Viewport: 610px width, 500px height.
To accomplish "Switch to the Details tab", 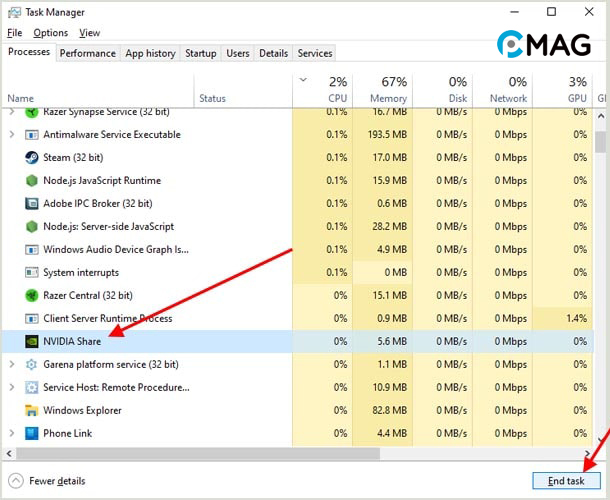I will click(x=273, y=53).
